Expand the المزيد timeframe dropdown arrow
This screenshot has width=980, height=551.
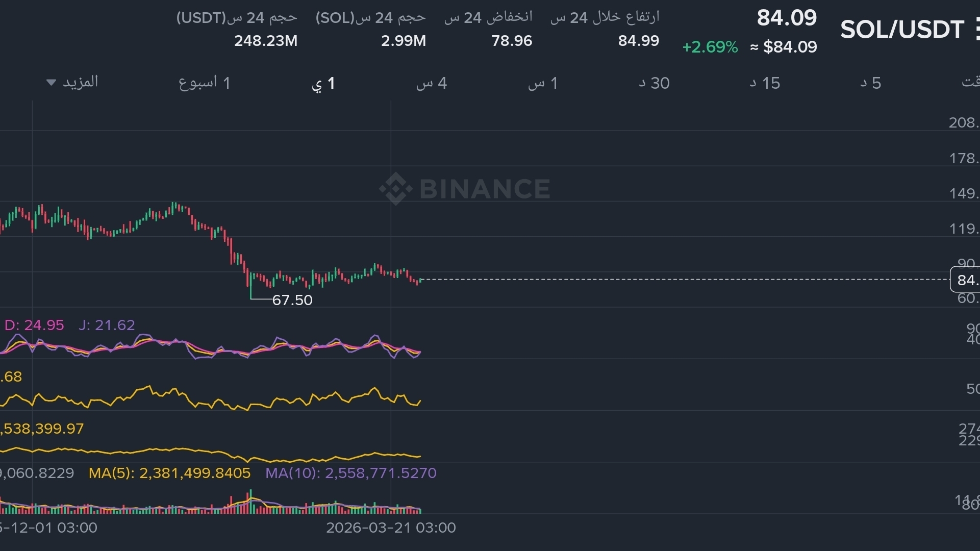pyautogui.click(x=51, y=82)
